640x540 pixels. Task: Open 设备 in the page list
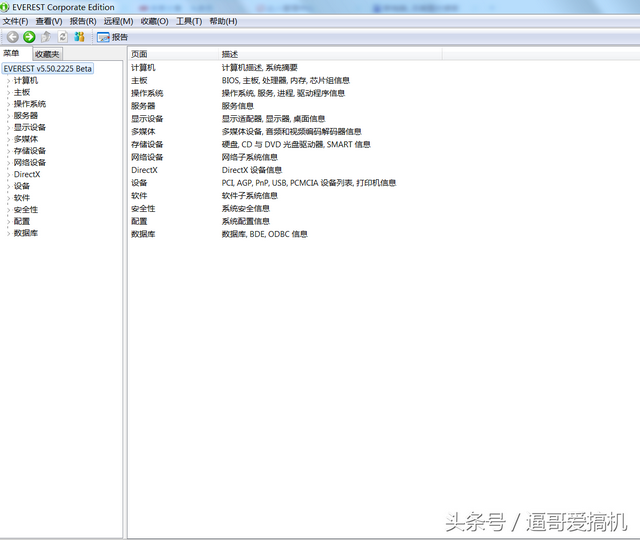pyautogui.click(x=139, y=183)
